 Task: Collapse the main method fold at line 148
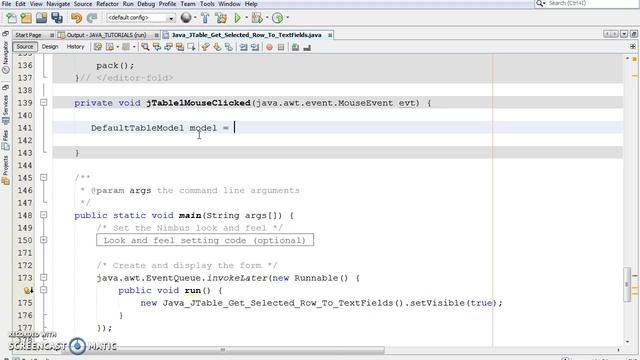(x=44, y=215)
